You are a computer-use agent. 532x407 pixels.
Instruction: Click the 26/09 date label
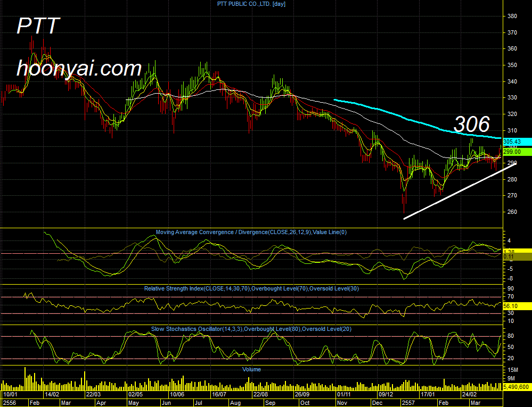(x=302, y=394)
